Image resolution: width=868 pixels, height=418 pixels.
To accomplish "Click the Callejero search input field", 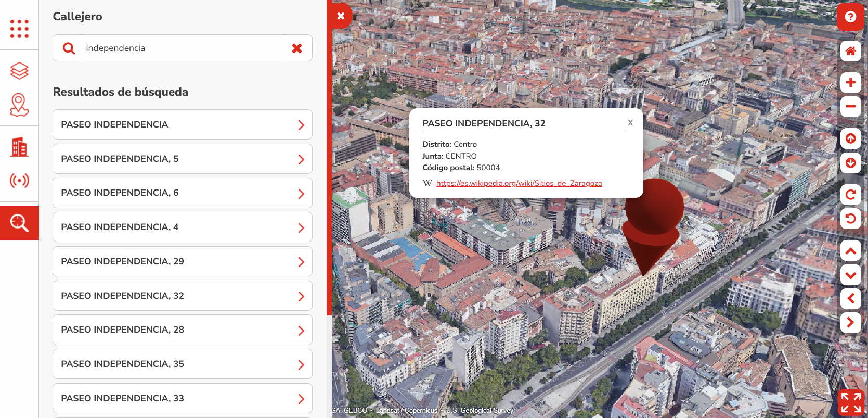I will point(182,48).
